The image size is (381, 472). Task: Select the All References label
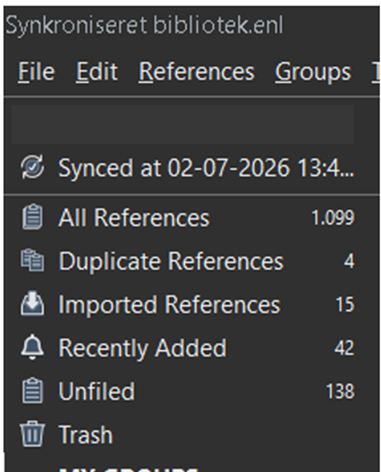point(134,218)
